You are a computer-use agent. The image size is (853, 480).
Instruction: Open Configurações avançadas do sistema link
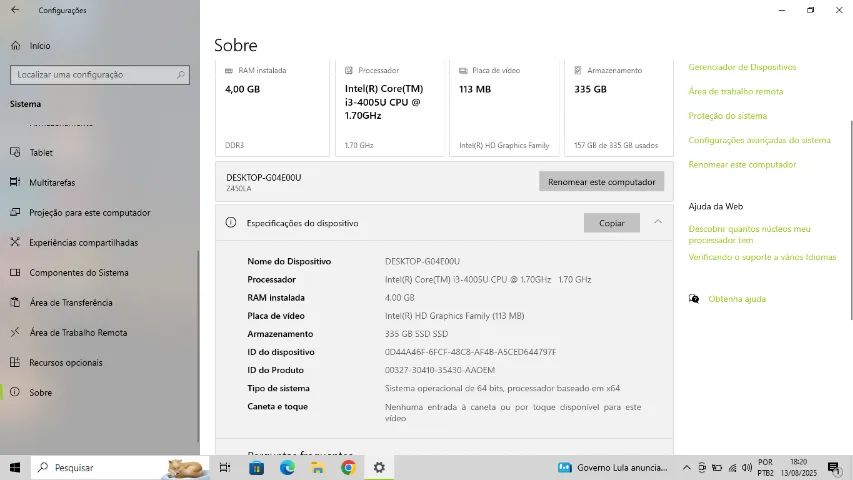[759, 140]
